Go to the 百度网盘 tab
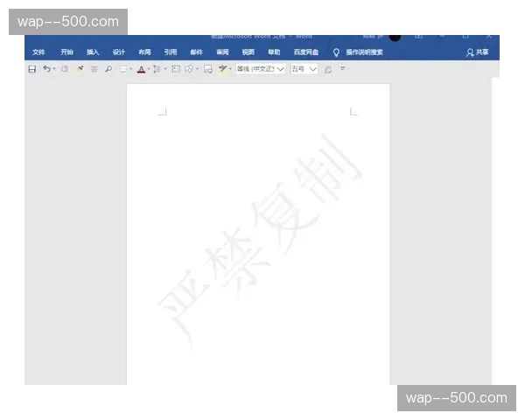This screenshot has width=525, height=420. click(306, 52)
